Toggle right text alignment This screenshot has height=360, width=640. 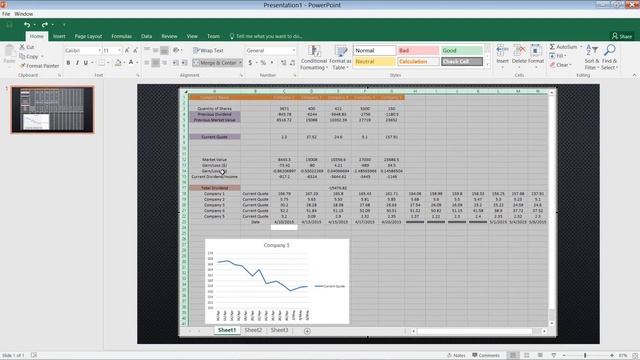pyautogui.click(x=164, y=63)
